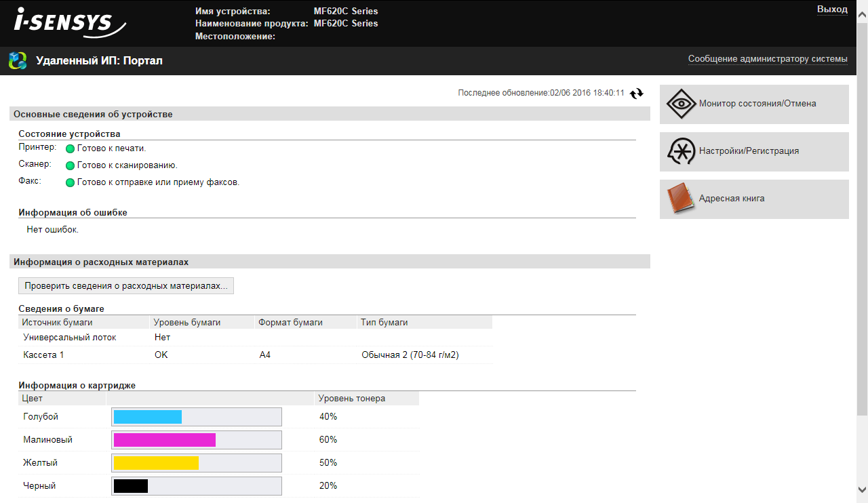
Task: Click paper type Обычная 2 (70-84 г/м2)
Action: coord(410,355)
